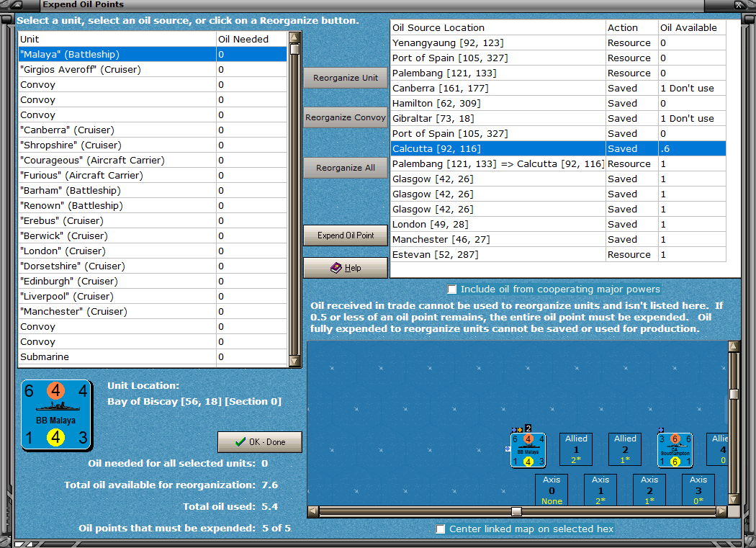The height and width of the screenshot is (548, 756).
Task: Select the Southampton cruiser counter on map
Action: (x=675, y=450)
